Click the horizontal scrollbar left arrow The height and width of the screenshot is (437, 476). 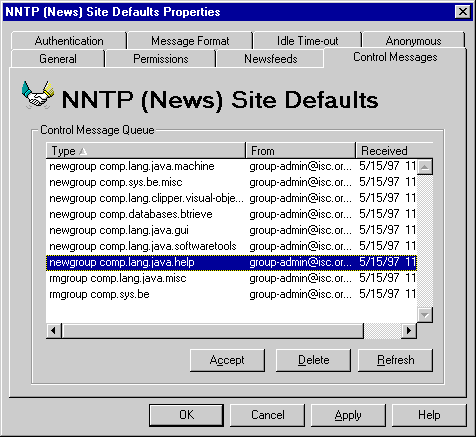[x=54, y=331]
